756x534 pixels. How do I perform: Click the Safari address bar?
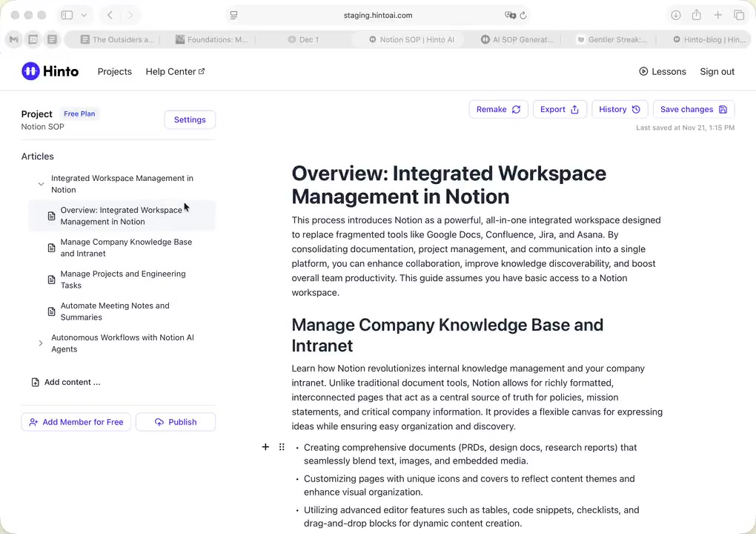[378, 15]
